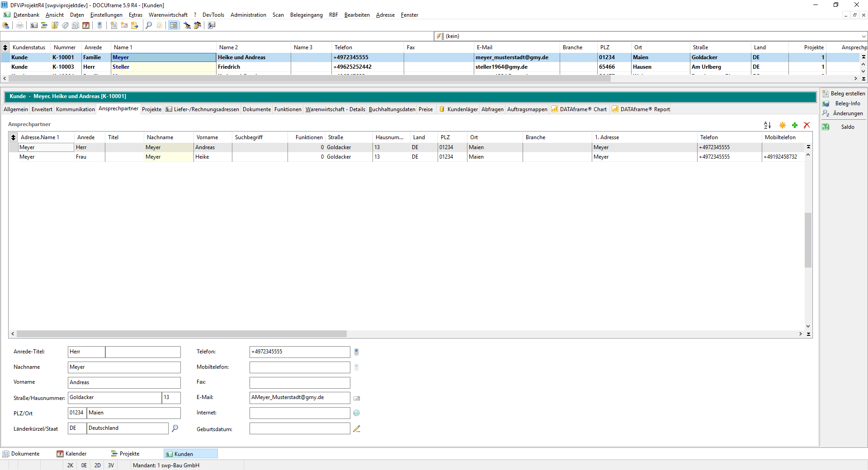The width and height of the screenshot is (868, 470).
Task: Click the Saldo button
Action: coord(844,127)
